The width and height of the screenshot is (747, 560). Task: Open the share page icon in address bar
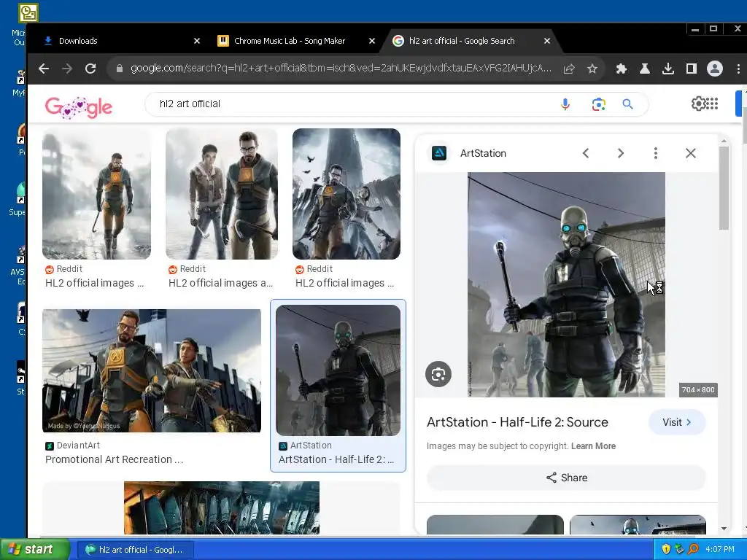point(569,69)
